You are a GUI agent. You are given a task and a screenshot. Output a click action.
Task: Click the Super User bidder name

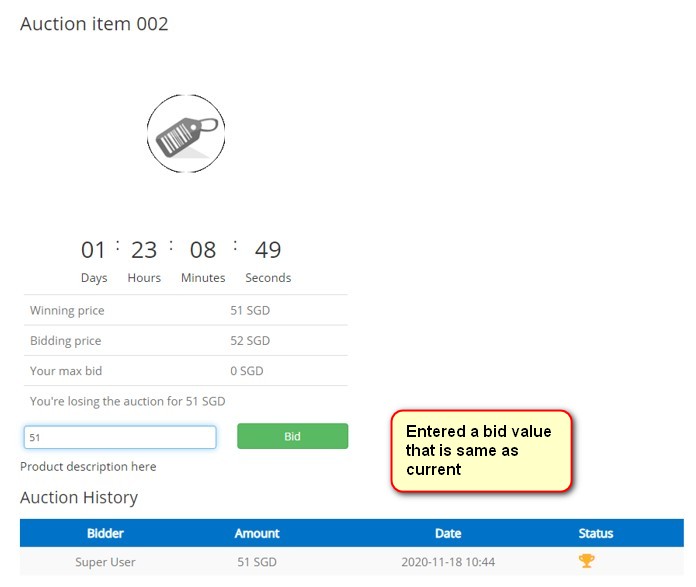click(105, 562)
